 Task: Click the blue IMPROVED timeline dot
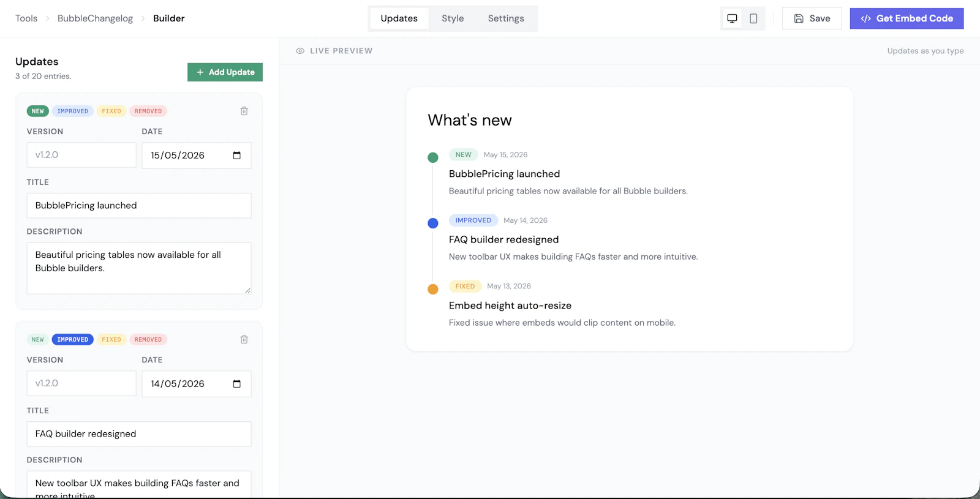(433, 223)
